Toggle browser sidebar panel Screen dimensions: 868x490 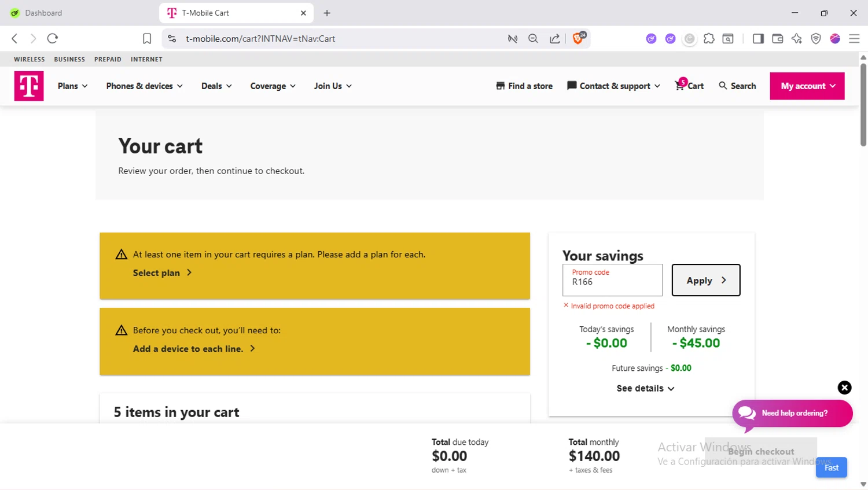click(758, 39)
